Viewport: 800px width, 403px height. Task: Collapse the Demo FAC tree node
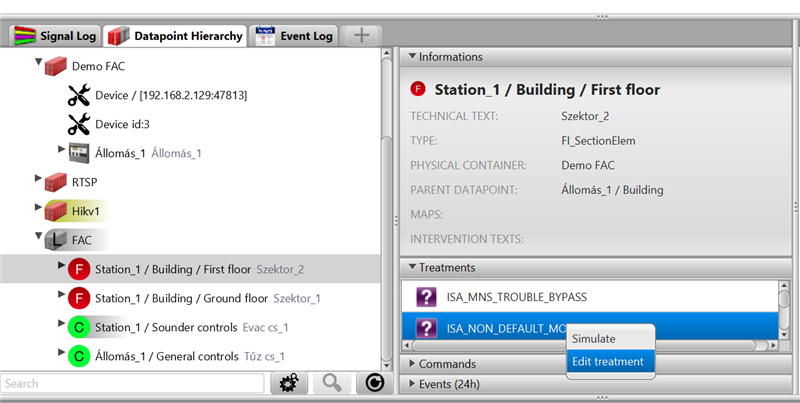(x=39, y=63)
